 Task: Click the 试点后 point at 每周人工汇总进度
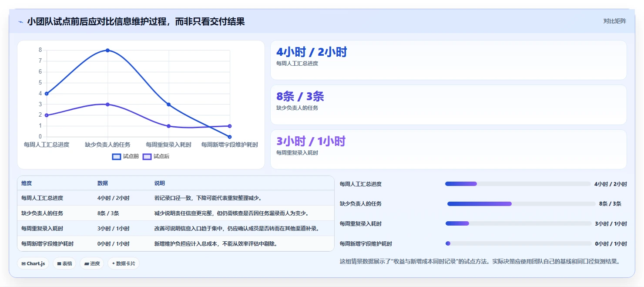(47, 115)
